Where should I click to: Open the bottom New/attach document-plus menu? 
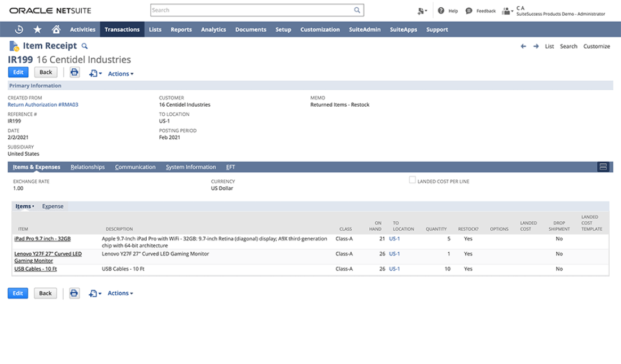click(95, 293)
